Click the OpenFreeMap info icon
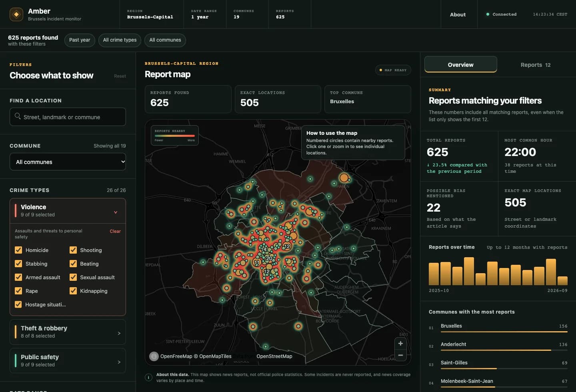This screenshot has height=392, width=576. [x=154, y=356]
